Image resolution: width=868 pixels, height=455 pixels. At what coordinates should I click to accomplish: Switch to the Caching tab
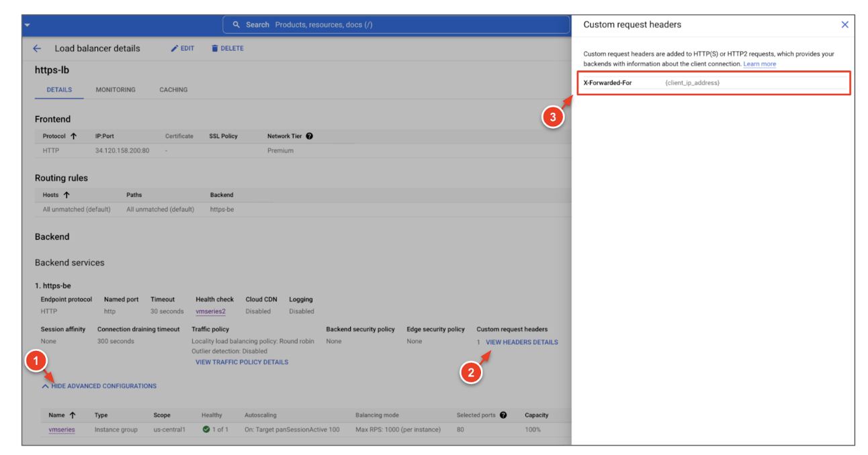[x=173, y=90]
